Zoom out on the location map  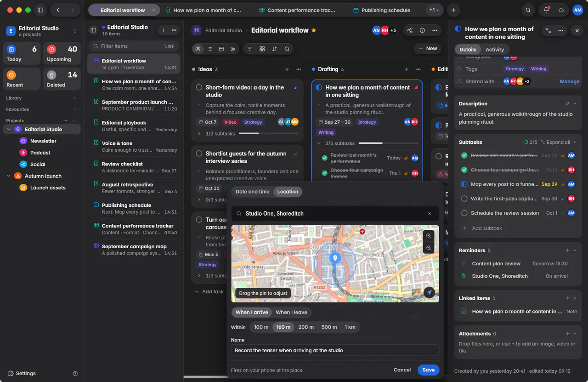tap(429, 248)
